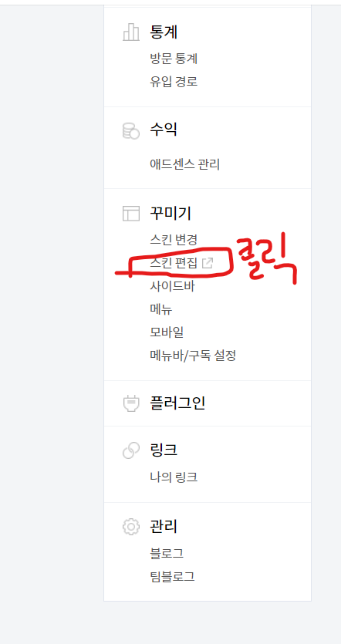Open 메뉴바/구독 설정
The height and width of the screenshot is (644, 341).
(193, 355)
